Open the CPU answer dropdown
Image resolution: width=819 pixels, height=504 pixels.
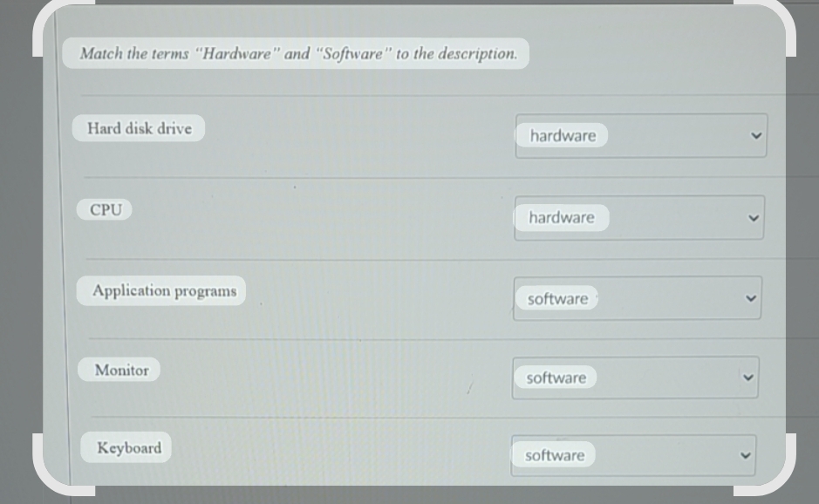639,217
